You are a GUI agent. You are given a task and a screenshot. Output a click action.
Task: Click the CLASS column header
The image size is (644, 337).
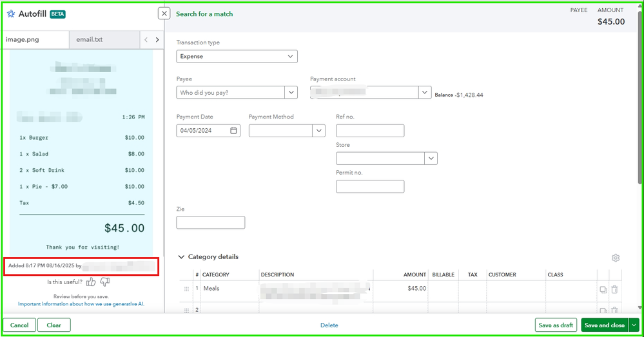pos(555,274)
